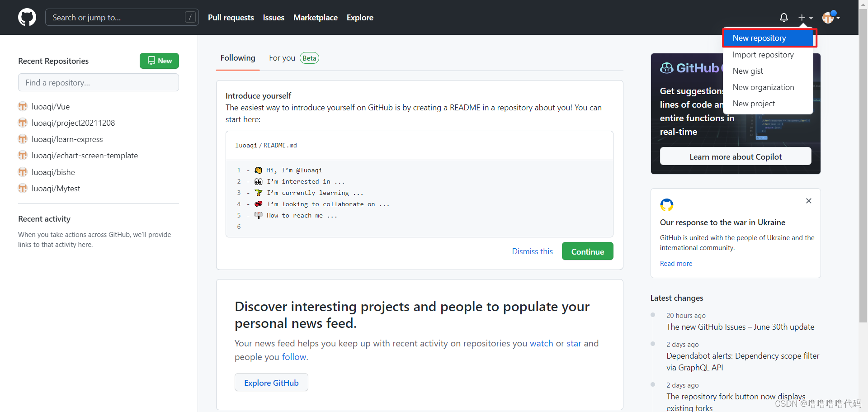Open luoaqi/project20211208 repository
The width and height of the screenshot is (868, 412).
click(73, 123)
